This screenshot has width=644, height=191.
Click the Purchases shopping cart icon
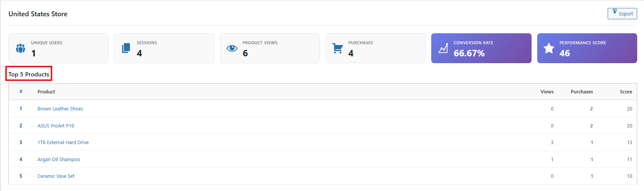(x=338, y=48)
